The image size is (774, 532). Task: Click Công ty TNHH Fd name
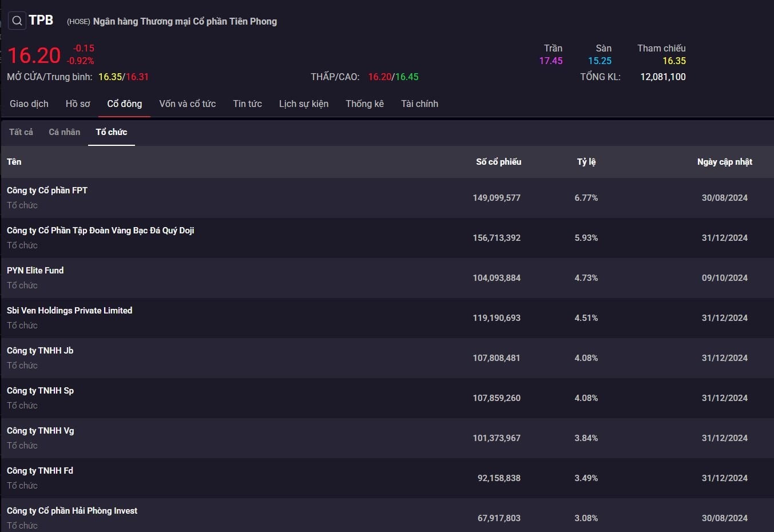coord(40,471)
